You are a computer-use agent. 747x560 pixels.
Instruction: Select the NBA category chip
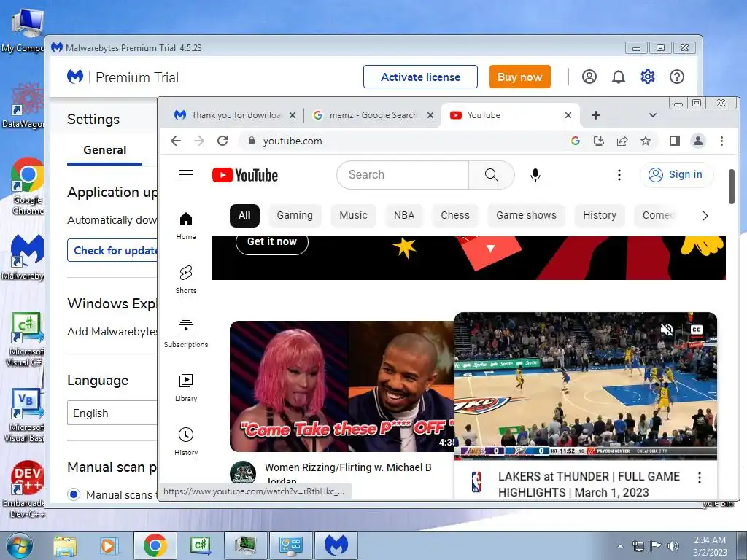[404, 215]
